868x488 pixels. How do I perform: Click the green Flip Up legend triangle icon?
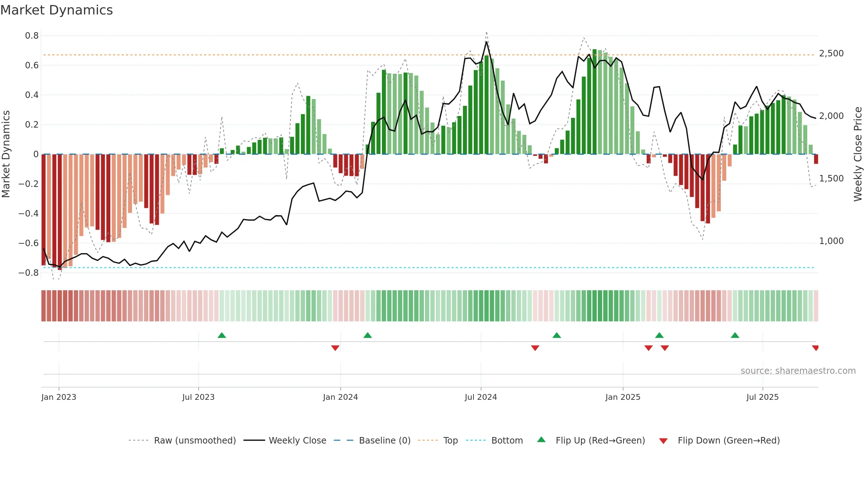[x=541, y=440]
